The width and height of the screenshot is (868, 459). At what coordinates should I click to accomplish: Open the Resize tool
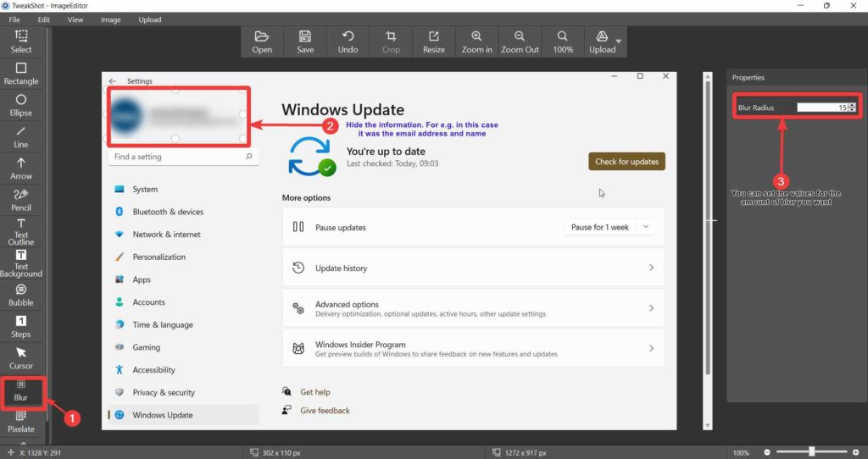point(433,42)
